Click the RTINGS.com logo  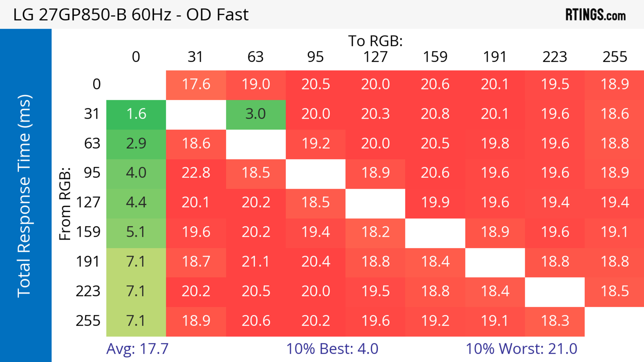[595, 15]
